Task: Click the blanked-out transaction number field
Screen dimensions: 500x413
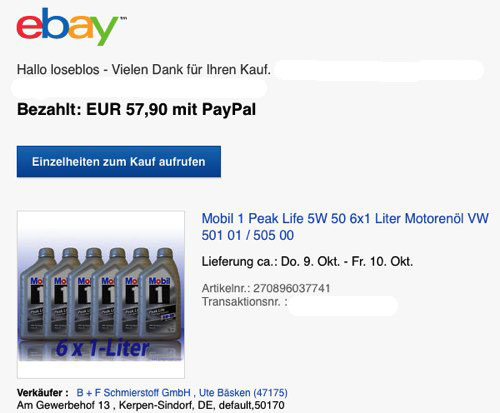Action: 343,305
